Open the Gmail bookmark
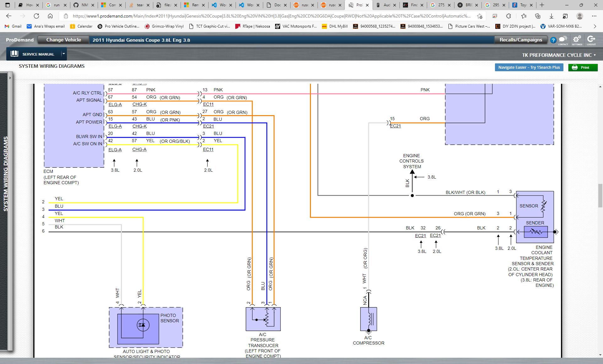This screenshot has height=364, width=603. coord(13,26)
